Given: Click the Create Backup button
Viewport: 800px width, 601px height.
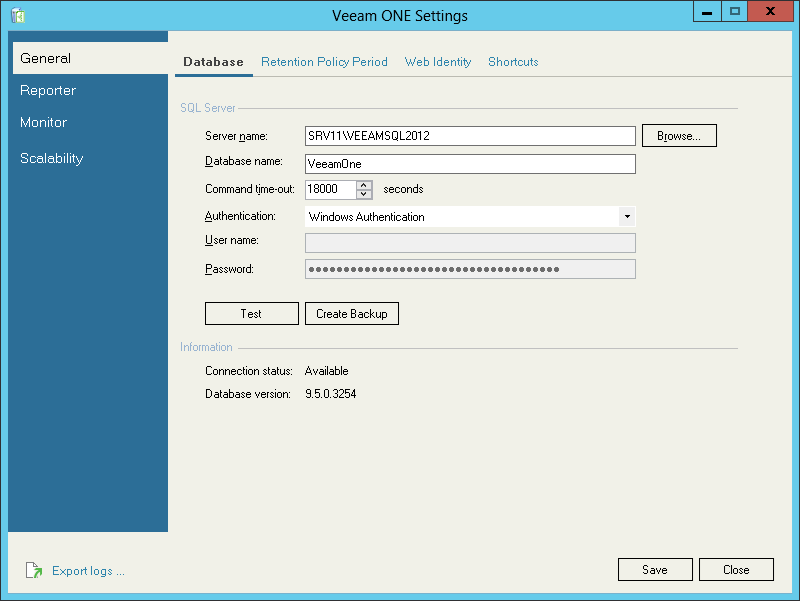Looking at the screenshot, I should 352,313.
